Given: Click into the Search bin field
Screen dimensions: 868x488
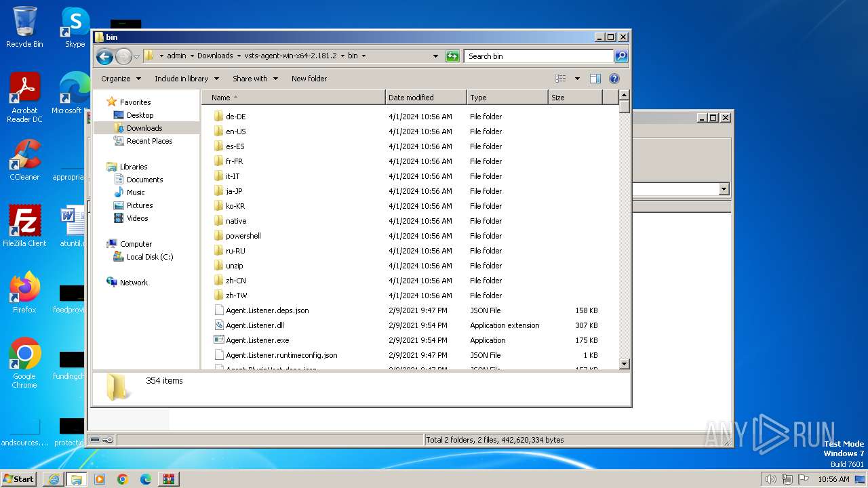Looking at the screenshot, I should tap(539, 56).
